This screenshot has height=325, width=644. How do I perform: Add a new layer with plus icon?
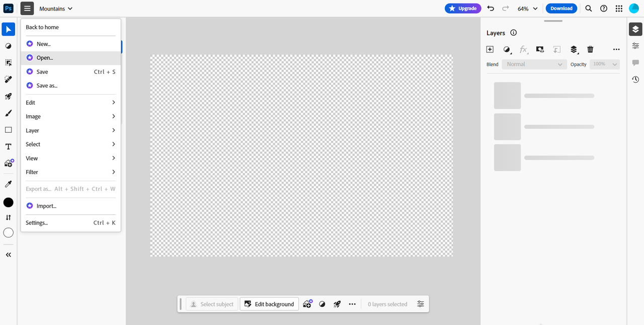490,49
